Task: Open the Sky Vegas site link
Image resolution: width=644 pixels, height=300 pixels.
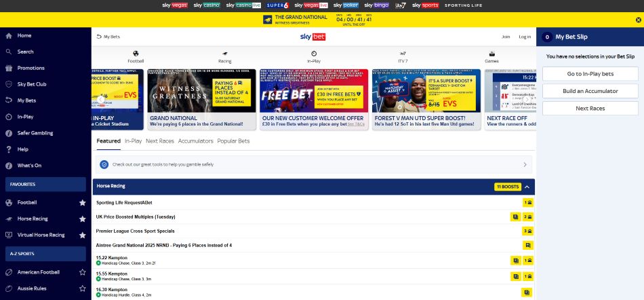Action: (x=175, y=5)
